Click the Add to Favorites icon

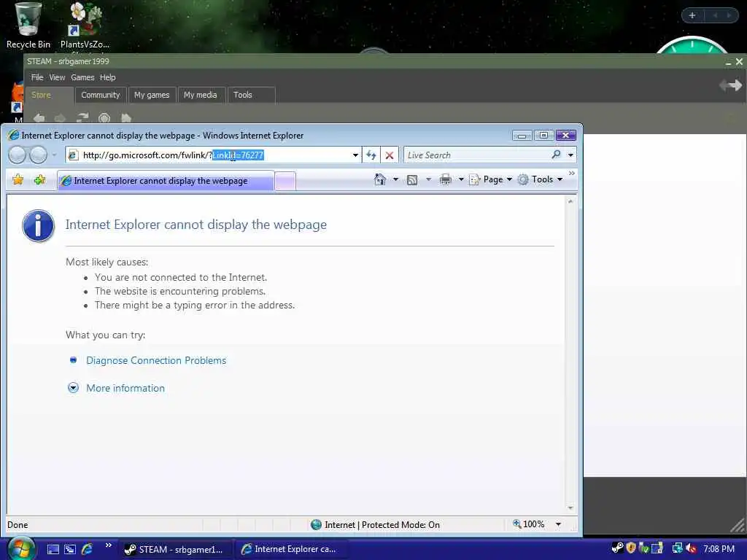coord(40,179)
